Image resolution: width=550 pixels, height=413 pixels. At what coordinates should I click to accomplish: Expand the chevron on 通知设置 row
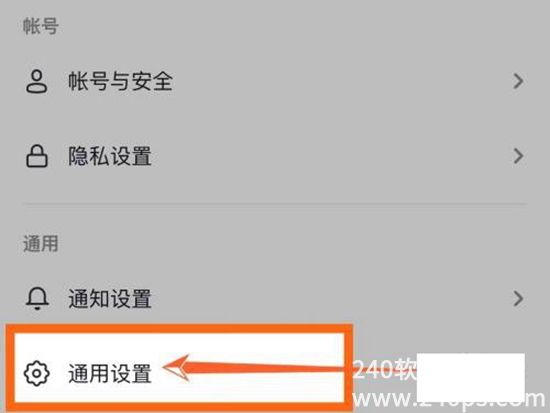pos(518,299)
